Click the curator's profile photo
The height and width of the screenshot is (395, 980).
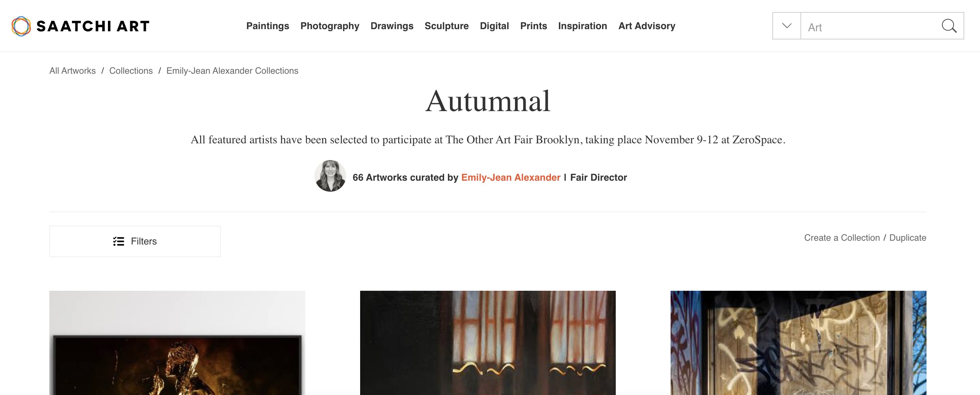point(330,176)
